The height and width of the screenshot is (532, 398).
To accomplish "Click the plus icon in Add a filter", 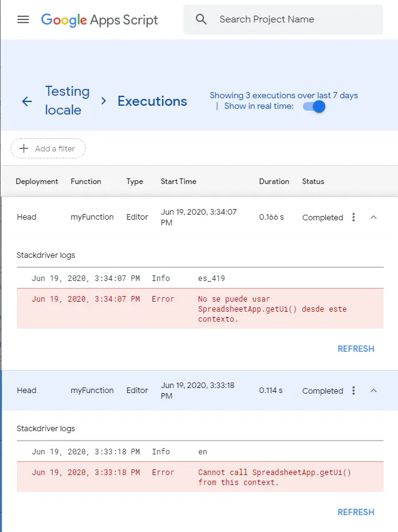I will 24,148.
